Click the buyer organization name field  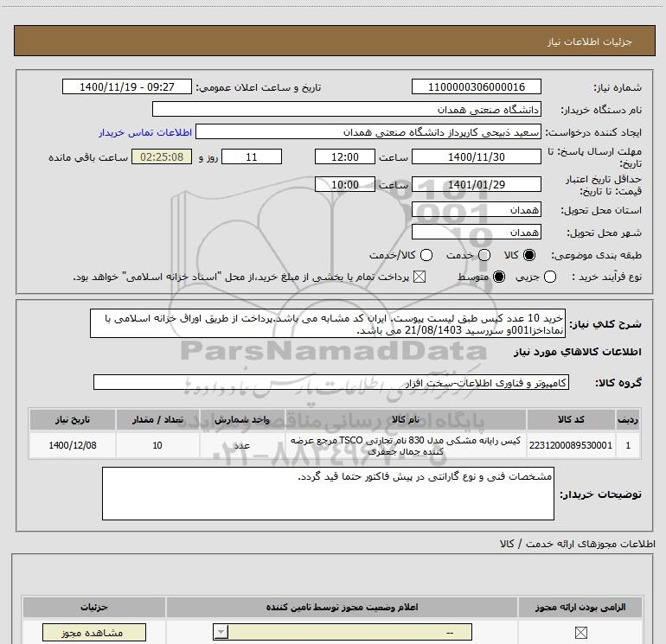[x=347, y=109]
